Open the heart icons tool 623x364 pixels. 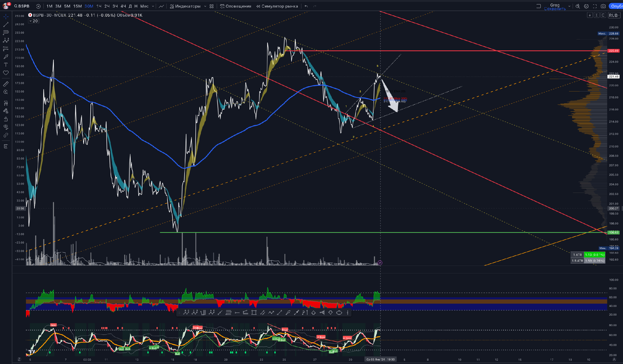pyautogui.click(x=6, y=73)
